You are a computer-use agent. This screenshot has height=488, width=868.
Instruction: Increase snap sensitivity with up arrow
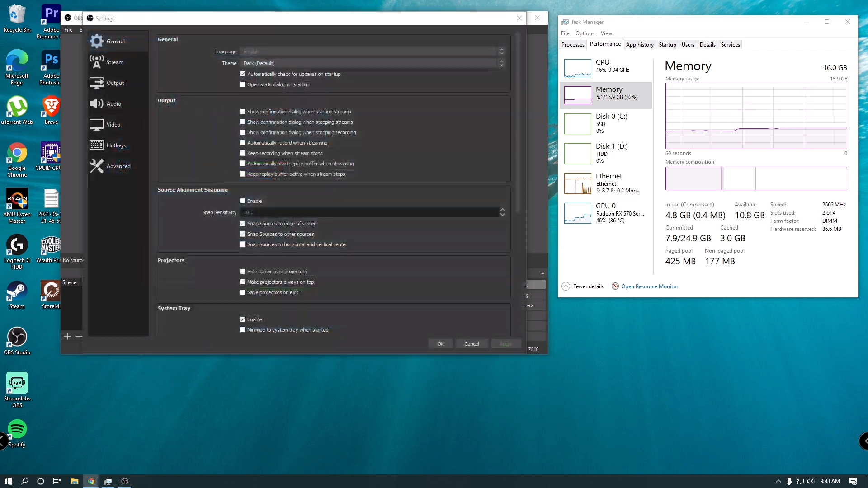(x=502, y=210)
